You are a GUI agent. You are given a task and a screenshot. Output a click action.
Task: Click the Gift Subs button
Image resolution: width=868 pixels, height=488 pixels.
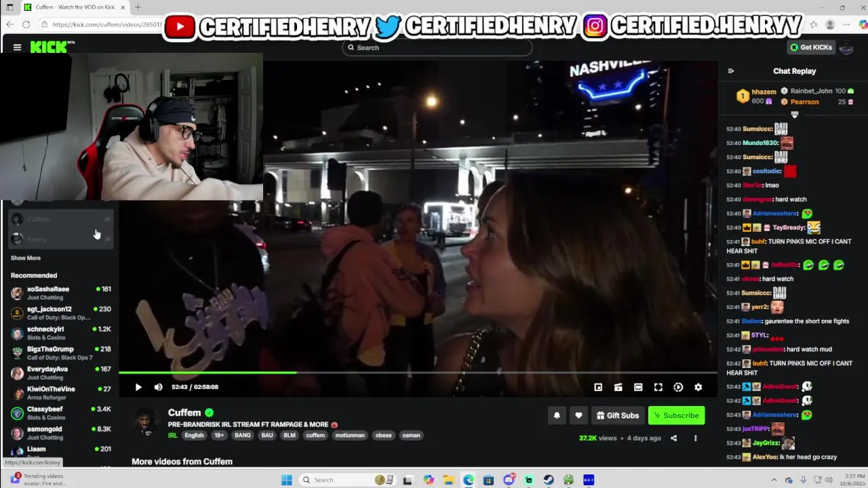tap(617, 415)
